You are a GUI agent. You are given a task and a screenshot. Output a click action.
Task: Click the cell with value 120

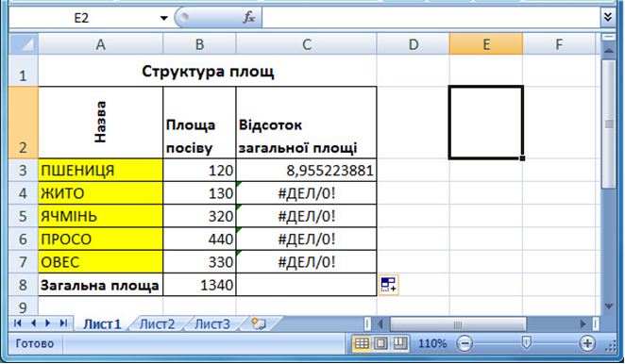pos(199,170)
